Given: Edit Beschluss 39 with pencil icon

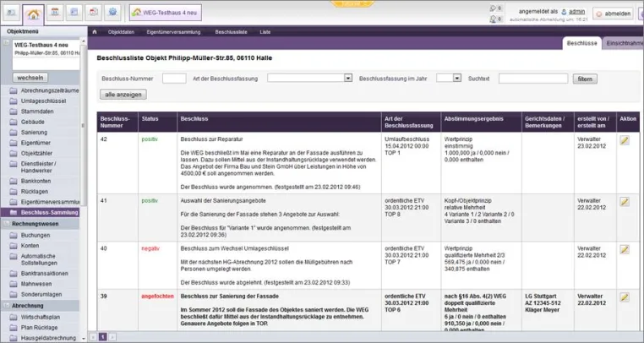Looking at the screenshot, I should click(625, 297).
